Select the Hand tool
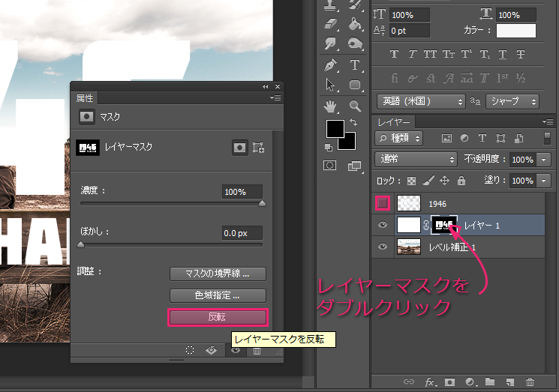559x392 pixels. point(330,106)
